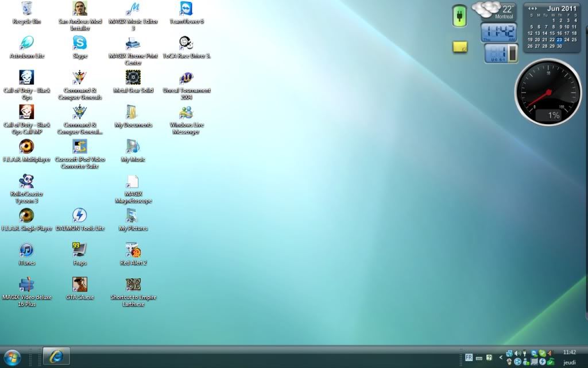Click the volume speaker tray icon
This screenshot has width=588, height=368.
pyautogui.click(x=517, y=353)
